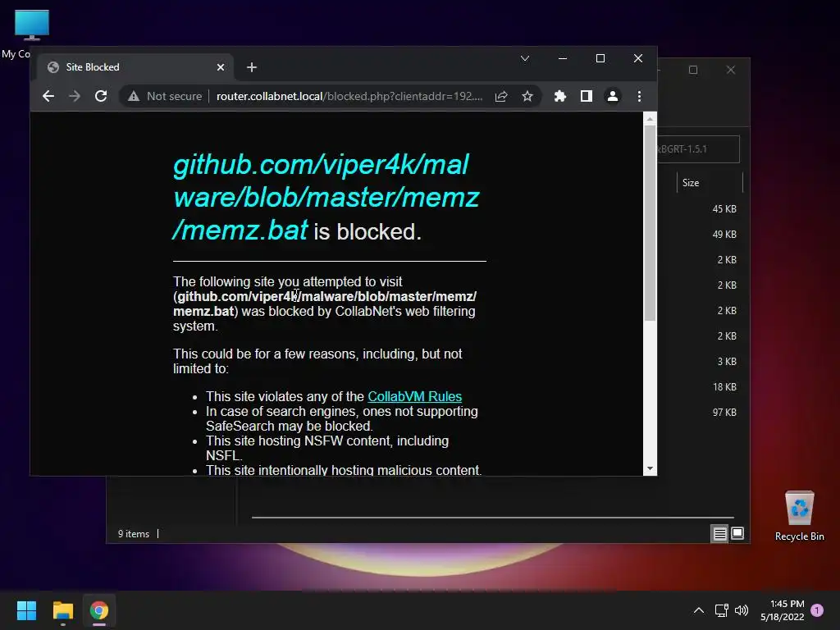Switch Explorer to details view
The height and width of the screenshot is (630, 840).
719,533
